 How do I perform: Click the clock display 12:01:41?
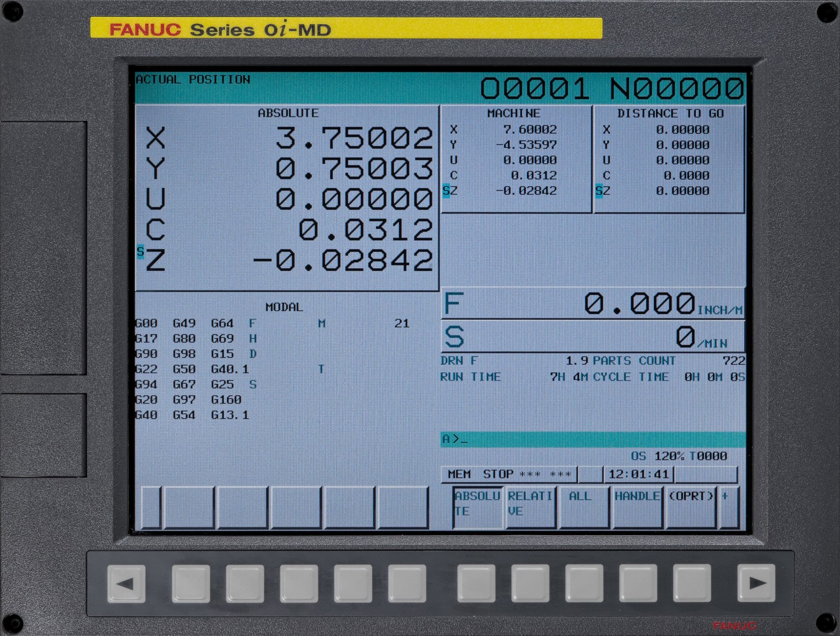(x=639, y=474)
